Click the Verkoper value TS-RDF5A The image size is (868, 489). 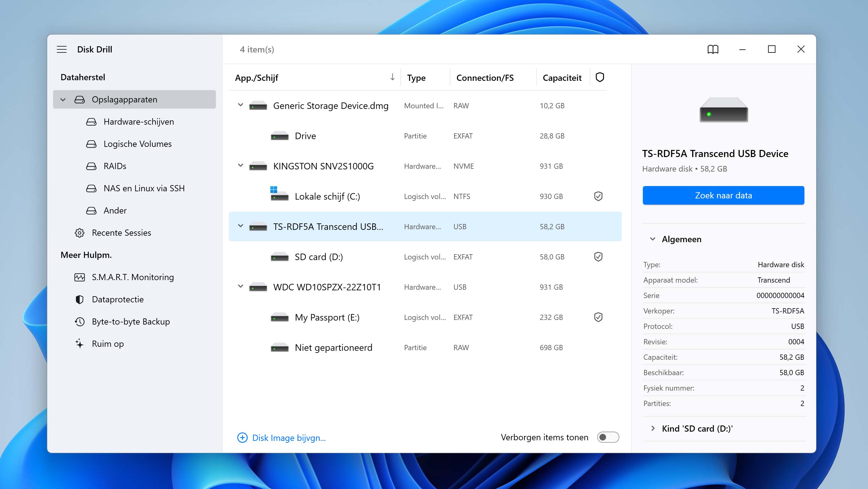click(788, 311)
